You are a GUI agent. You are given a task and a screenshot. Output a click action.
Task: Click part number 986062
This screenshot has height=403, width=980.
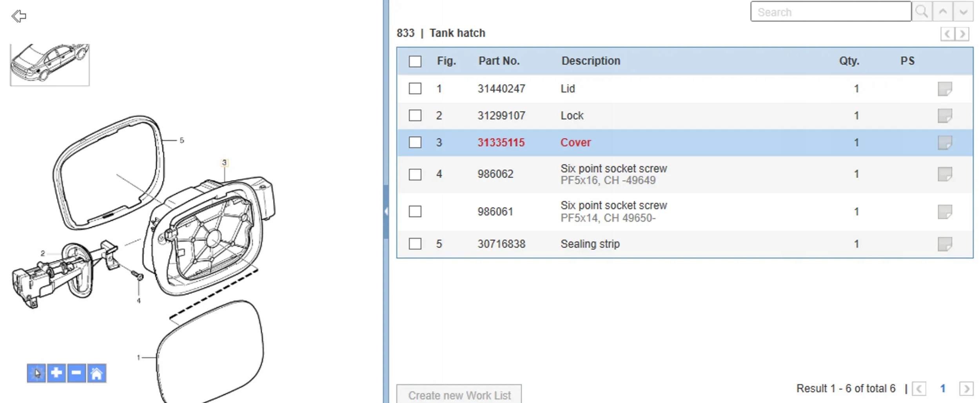point(495,174)
